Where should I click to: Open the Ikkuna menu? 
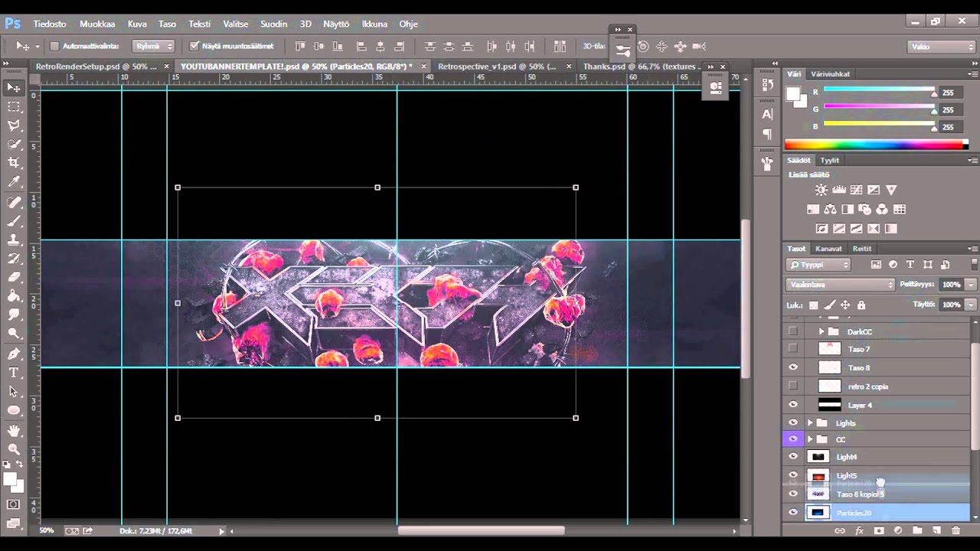[x=374, y=24]
